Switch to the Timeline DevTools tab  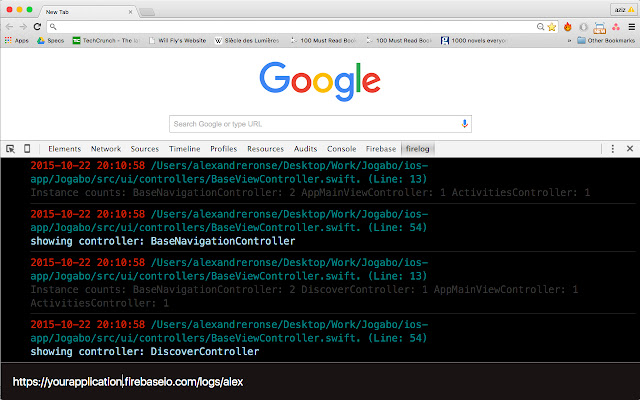[x=184, y=149]
